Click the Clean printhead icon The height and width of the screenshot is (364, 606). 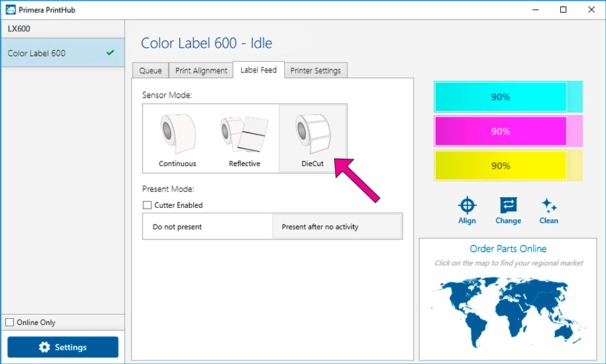(x=549, y=205)
